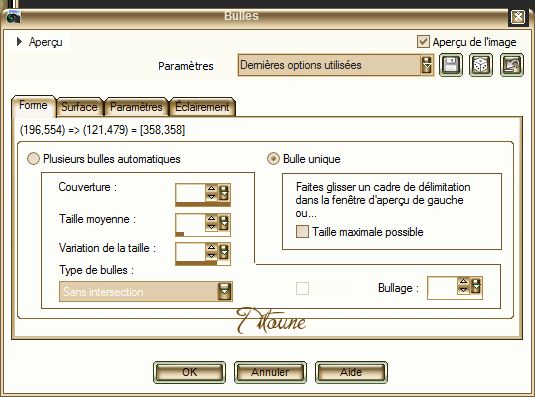This screenshot has height=397, width=535.
Task: Open the Taille moyenne slider popup button
Action: (224, 222)
